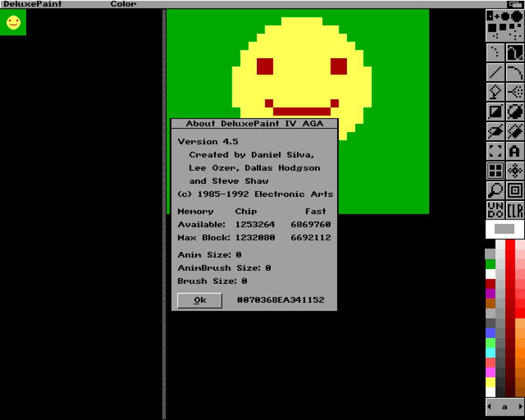The height and width of the screenshot is (420, 525).
Task: Click the 'AnimBrush Size: 0' line
Action: point(224,268)
